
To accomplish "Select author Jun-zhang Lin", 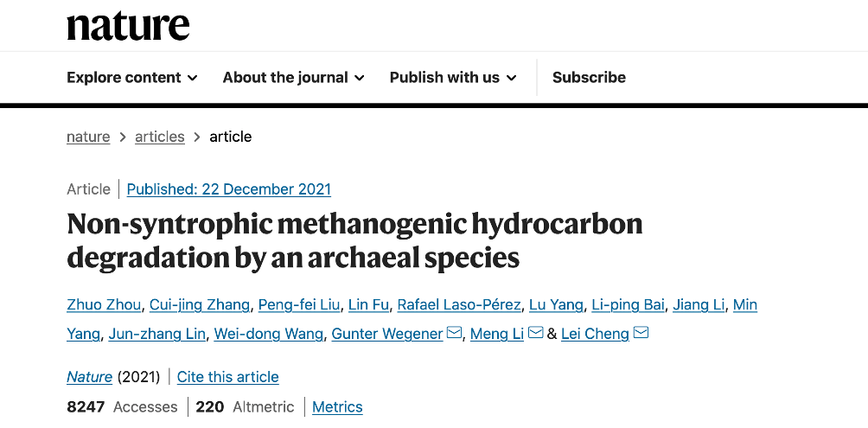I will tap(156, 334).
